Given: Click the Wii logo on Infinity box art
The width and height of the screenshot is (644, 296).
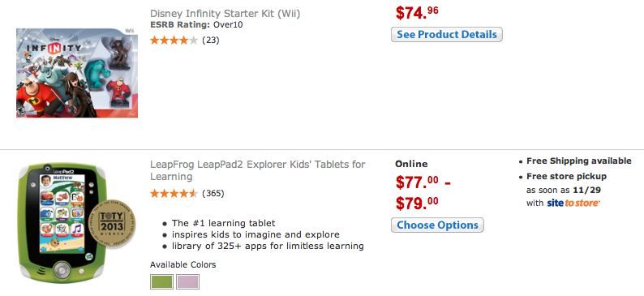Looking at the screenshot, I should [x=130, y=31].
